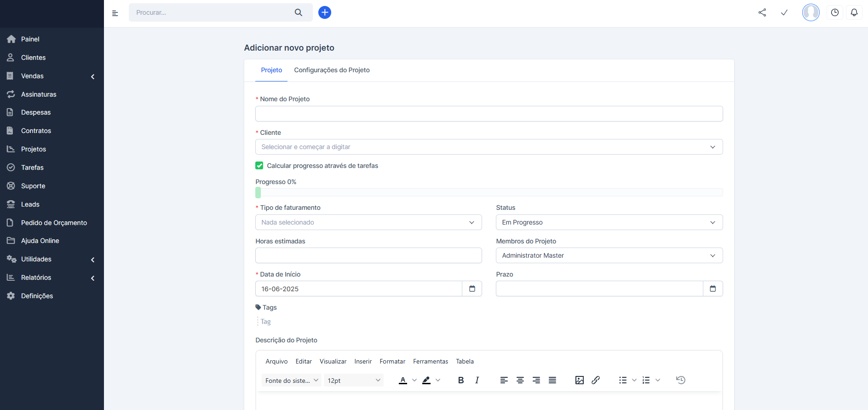Click the Progresso slider handle
The image size is (868, 410).
(258, 192)
